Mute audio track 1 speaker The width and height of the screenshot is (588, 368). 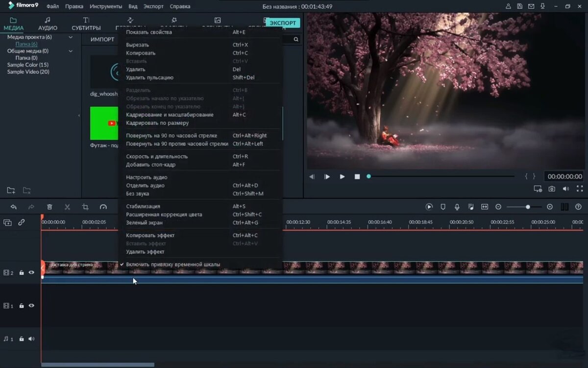(31, 339)
